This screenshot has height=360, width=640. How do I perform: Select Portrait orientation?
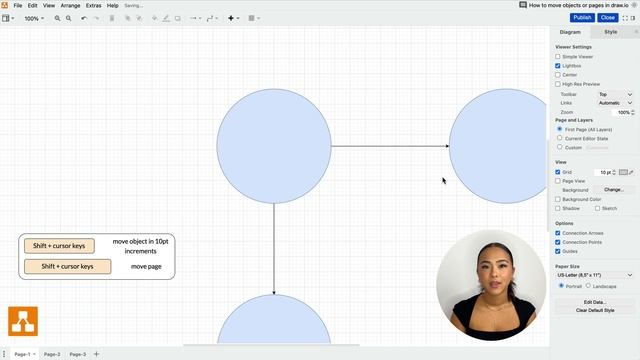561,286
